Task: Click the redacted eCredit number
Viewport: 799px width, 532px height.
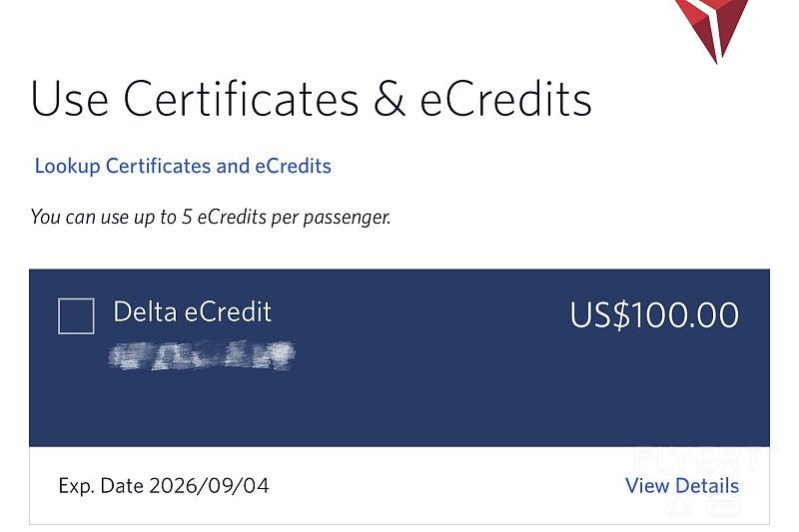Action: point(205,355)
